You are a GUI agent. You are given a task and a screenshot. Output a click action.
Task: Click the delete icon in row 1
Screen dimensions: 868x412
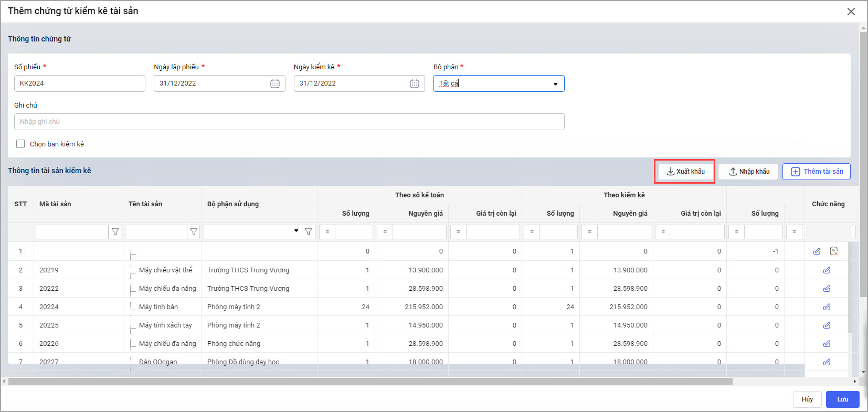coord(833,251)
